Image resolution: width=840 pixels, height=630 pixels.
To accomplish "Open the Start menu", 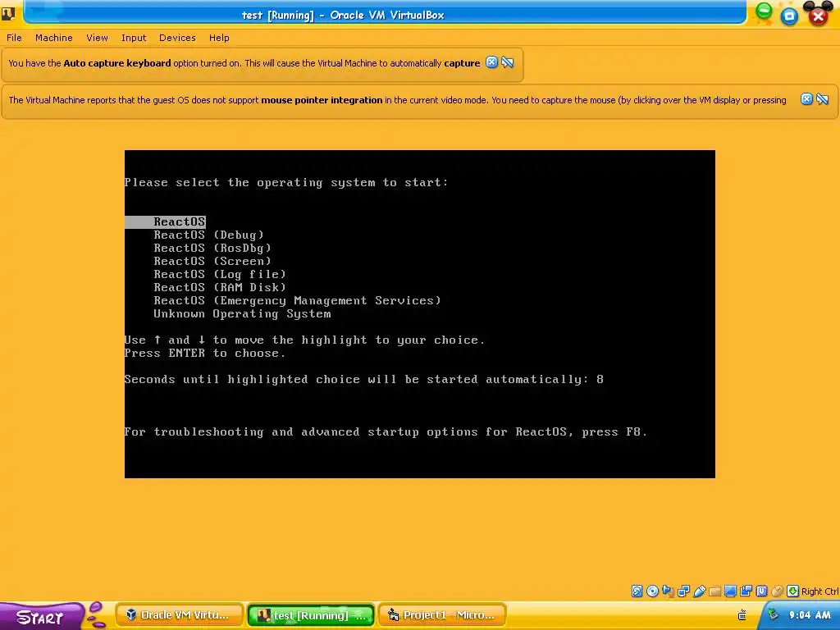I will 41,616.
